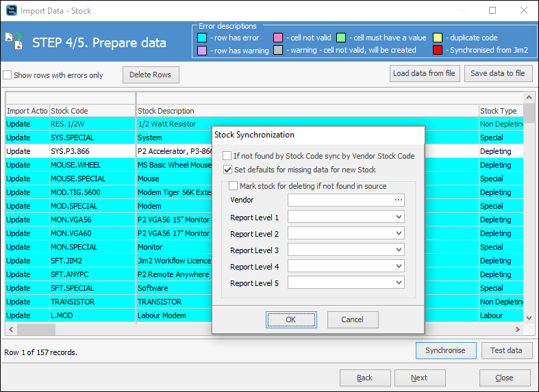The image size is (539, 392).
Task: Click the import data icon beside STEP 4/5
Action: (14, 42)
